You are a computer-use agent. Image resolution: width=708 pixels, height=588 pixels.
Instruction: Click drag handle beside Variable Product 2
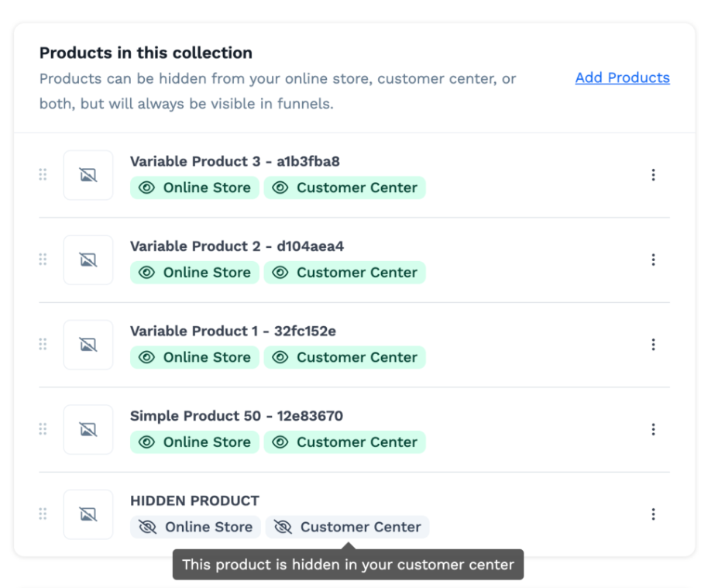(43, 260)
